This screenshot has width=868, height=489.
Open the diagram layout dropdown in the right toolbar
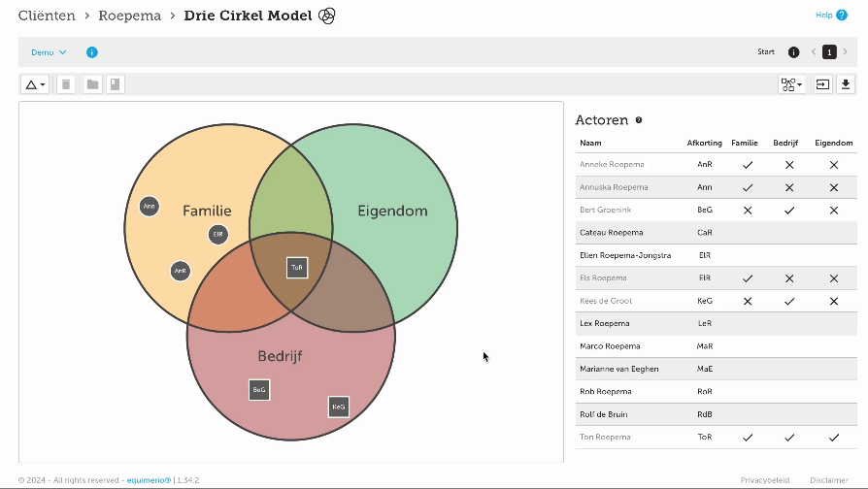(791, 84)
